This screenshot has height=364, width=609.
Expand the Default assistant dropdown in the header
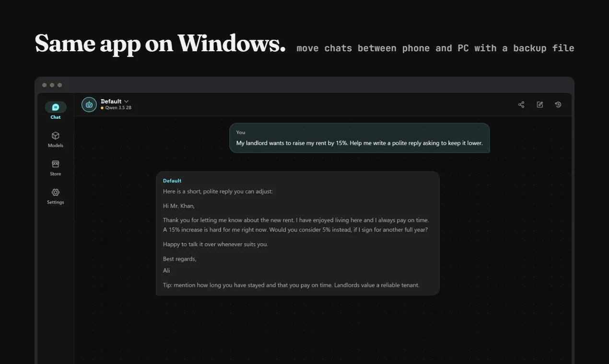(115, 101)
